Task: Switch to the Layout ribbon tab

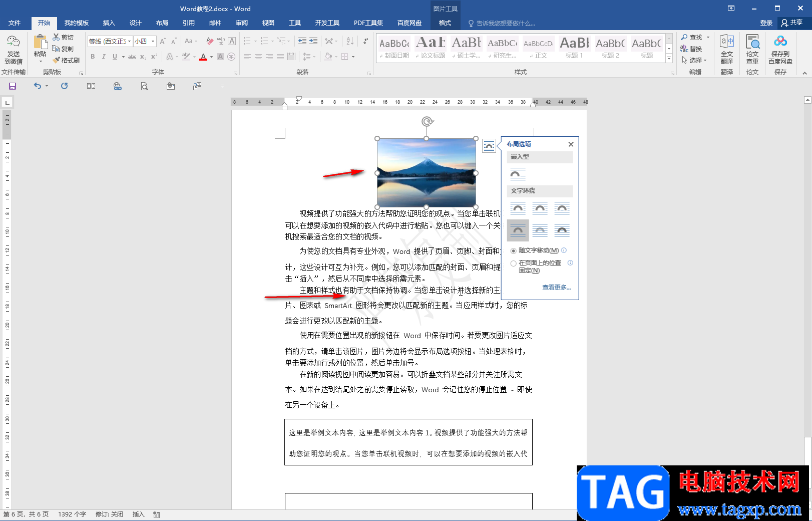Action: tap(162, 23)
